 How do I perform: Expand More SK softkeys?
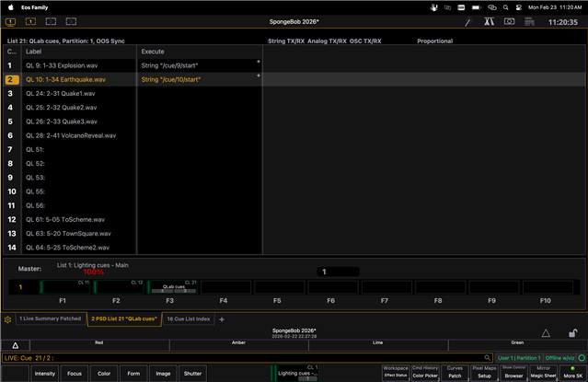pos(572,373)
